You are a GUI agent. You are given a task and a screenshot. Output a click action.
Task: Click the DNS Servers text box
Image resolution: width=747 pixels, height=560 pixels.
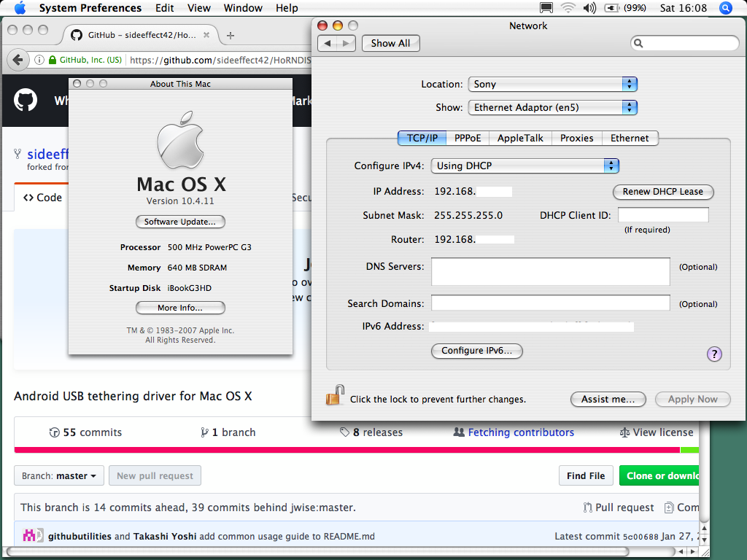(551, 271)
